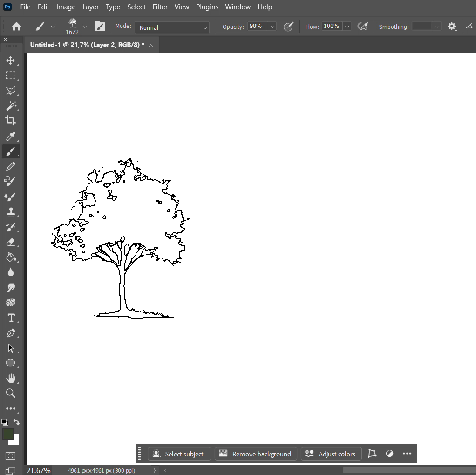
Task: Click the Select subject button
Action: [x=179, y=454]
